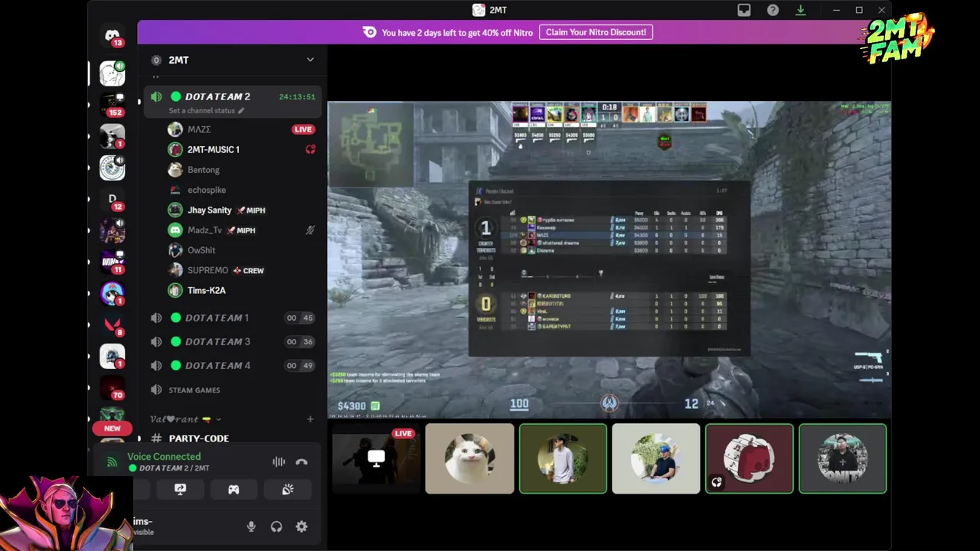
Task: Claim Your Nitro Discount button
Action: [596, 32]
